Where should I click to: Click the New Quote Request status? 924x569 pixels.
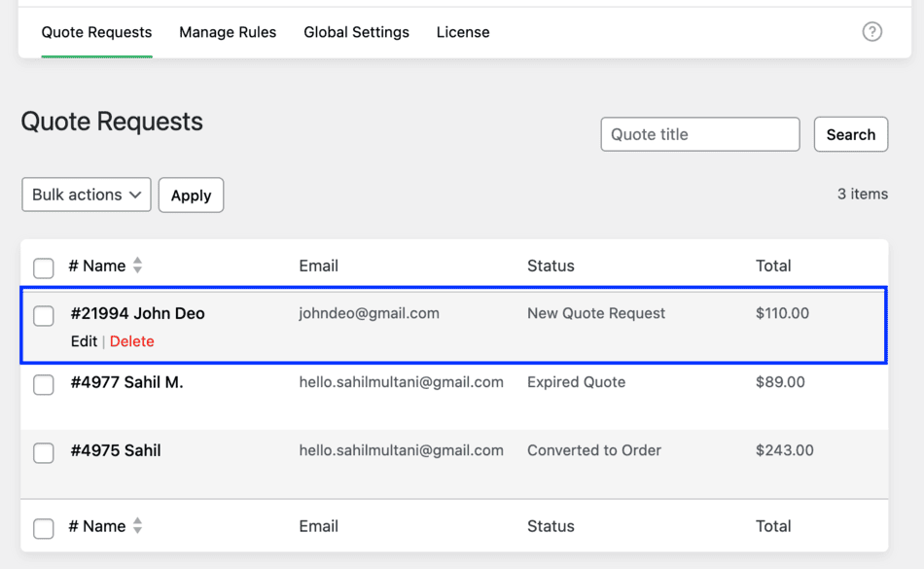(x=596, y=313)
